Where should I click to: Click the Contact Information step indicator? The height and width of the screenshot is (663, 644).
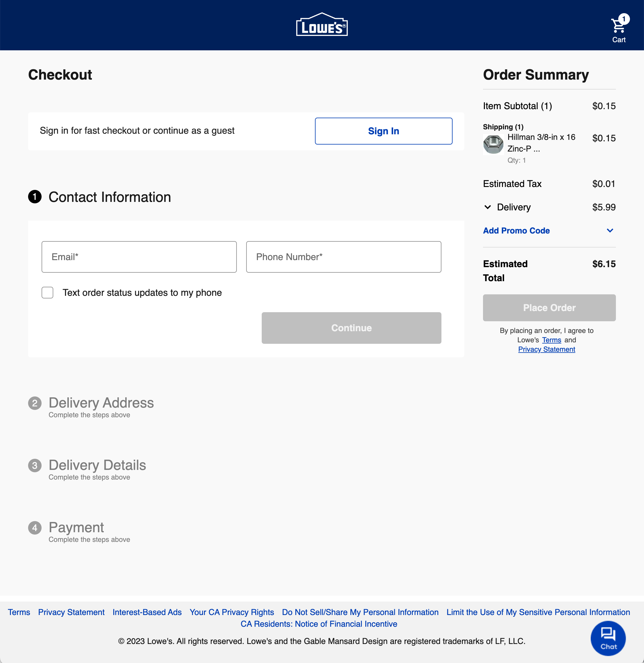click(x=35, y=197)
